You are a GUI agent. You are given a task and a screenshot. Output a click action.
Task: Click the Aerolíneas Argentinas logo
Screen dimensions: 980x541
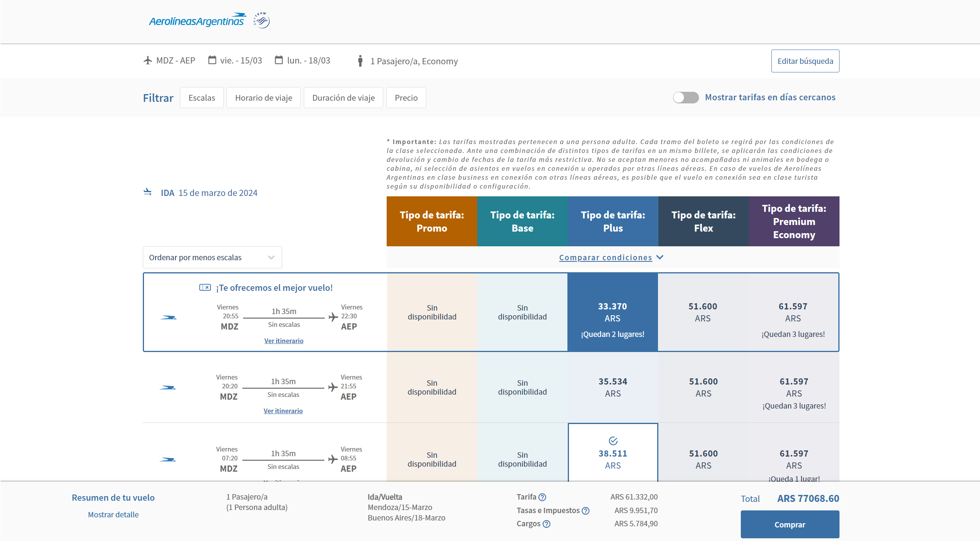[x=197, y=21]
